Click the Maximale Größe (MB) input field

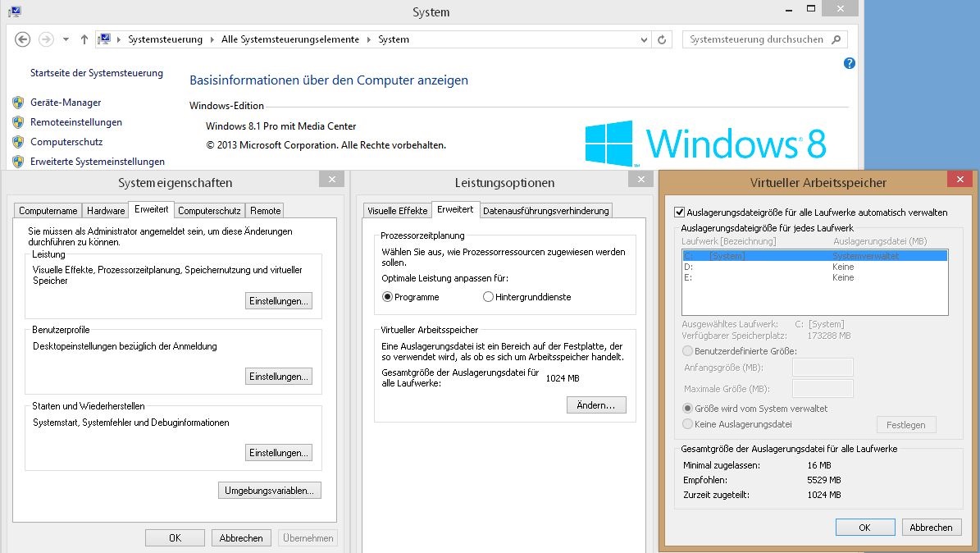pos(823,388)
